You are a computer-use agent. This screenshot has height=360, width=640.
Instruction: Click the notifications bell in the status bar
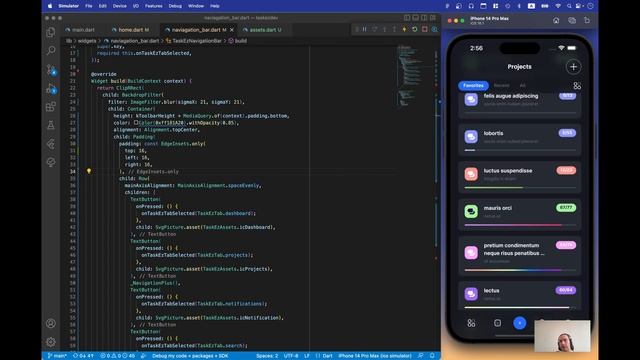pyautogui.click(x=432, y=356)
